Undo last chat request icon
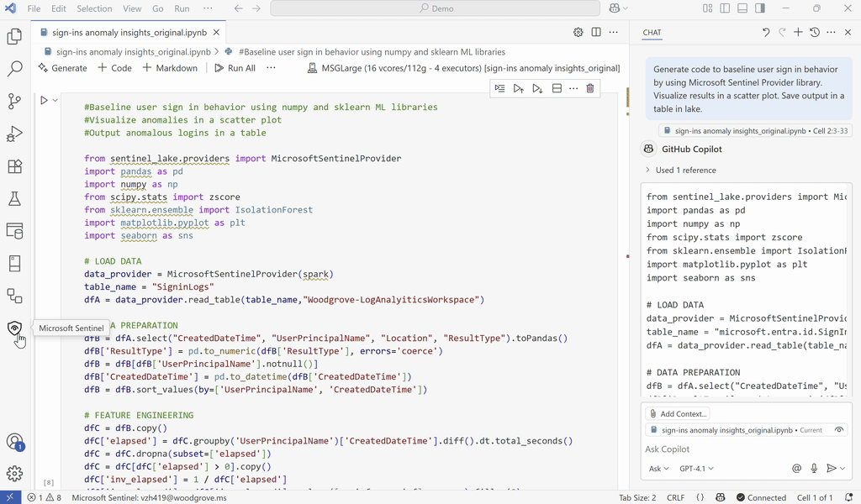861x504 pixels. [x=766, y=33]
